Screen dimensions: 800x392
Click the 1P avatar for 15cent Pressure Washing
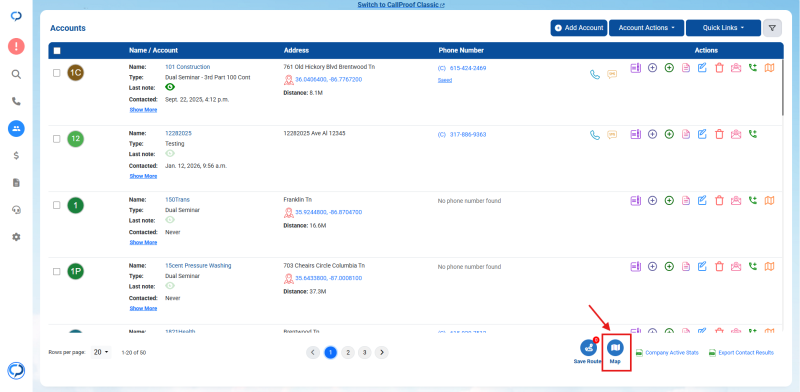(76, 272)
